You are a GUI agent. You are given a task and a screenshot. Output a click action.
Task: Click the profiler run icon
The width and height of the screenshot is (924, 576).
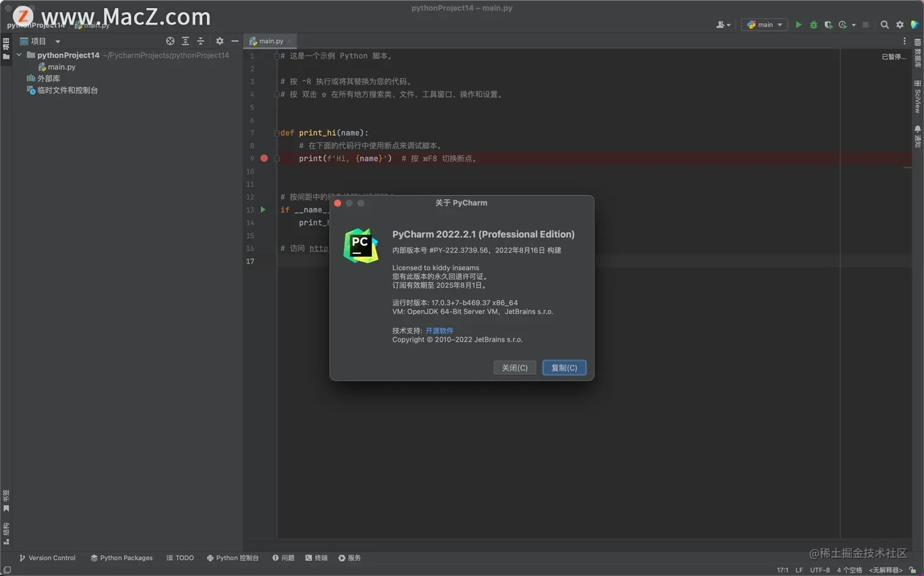(x=843, y=24)
